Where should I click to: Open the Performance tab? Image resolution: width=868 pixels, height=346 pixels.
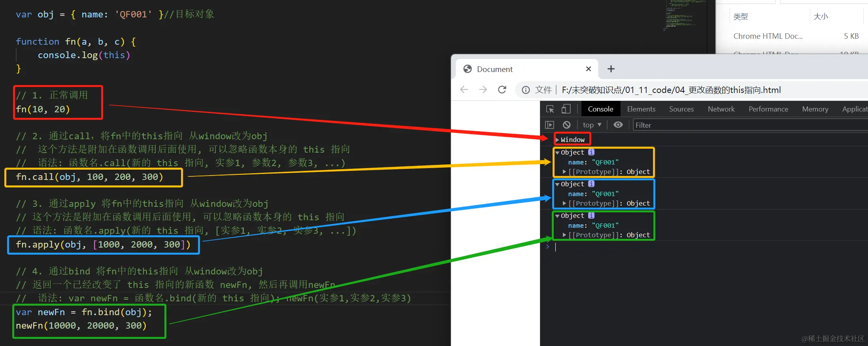(x=768, y=109)
